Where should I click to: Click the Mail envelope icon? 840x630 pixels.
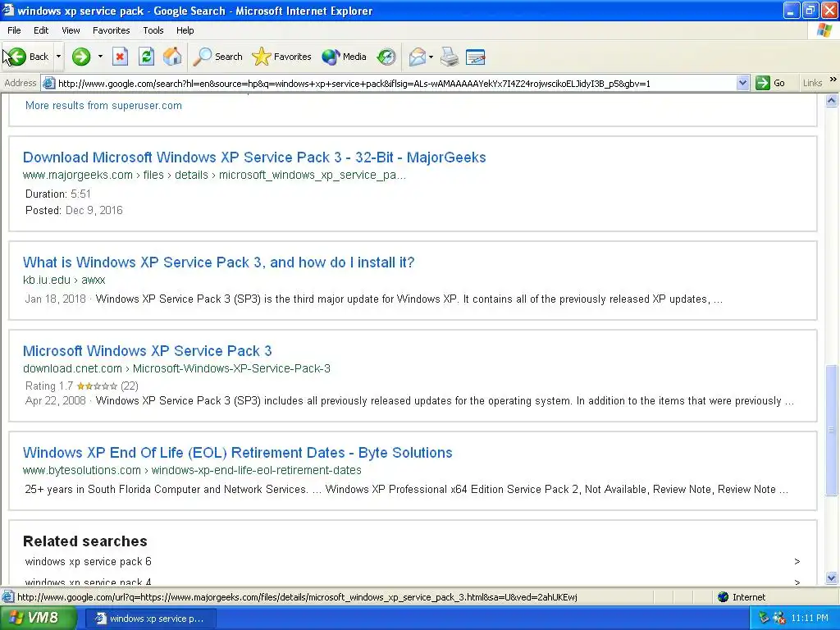point(417,57)
